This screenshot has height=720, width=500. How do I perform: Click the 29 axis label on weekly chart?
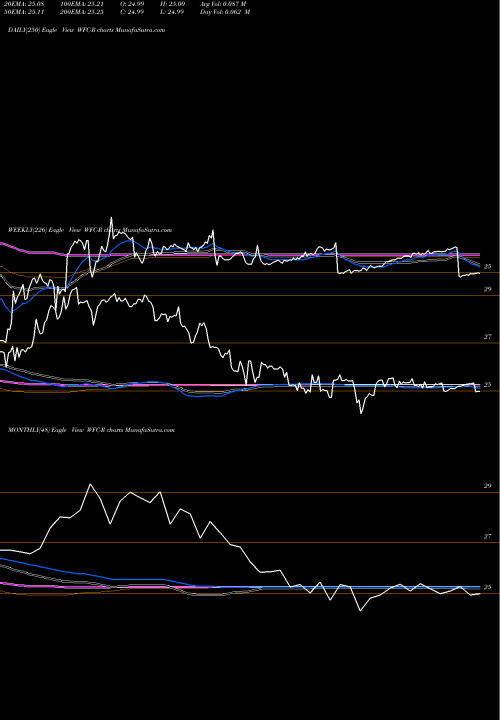click(488, 289)
